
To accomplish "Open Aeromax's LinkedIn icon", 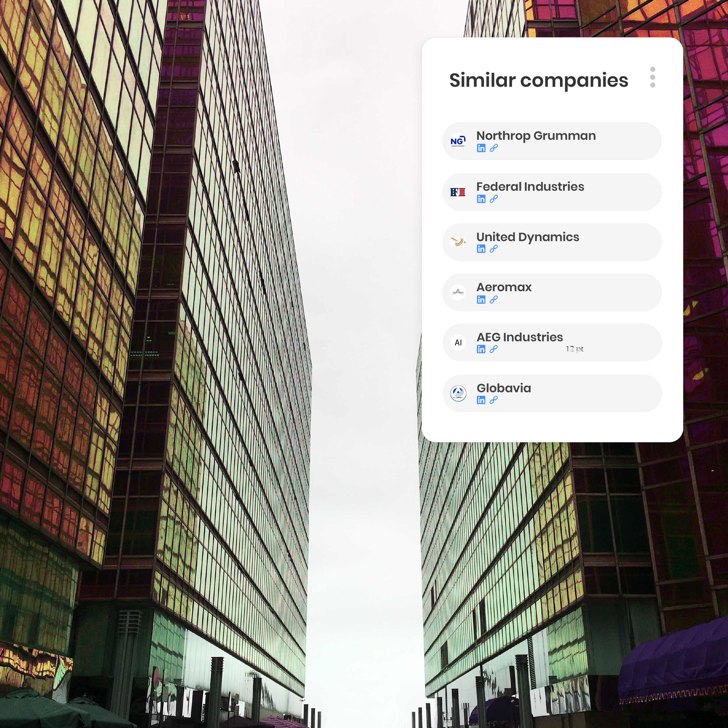I will 481,300.
